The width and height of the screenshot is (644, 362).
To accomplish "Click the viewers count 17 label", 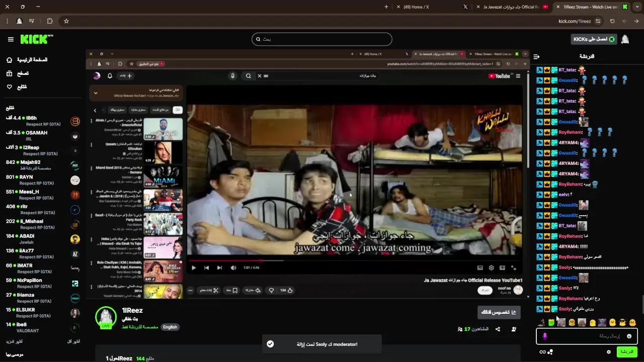I will click(x=473, y=329).
